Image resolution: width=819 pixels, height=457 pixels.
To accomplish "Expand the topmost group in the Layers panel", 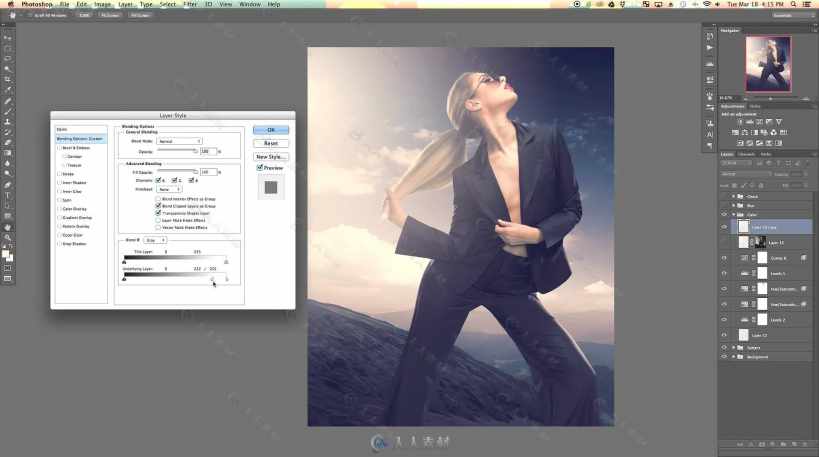I will [x=733, y=196].
